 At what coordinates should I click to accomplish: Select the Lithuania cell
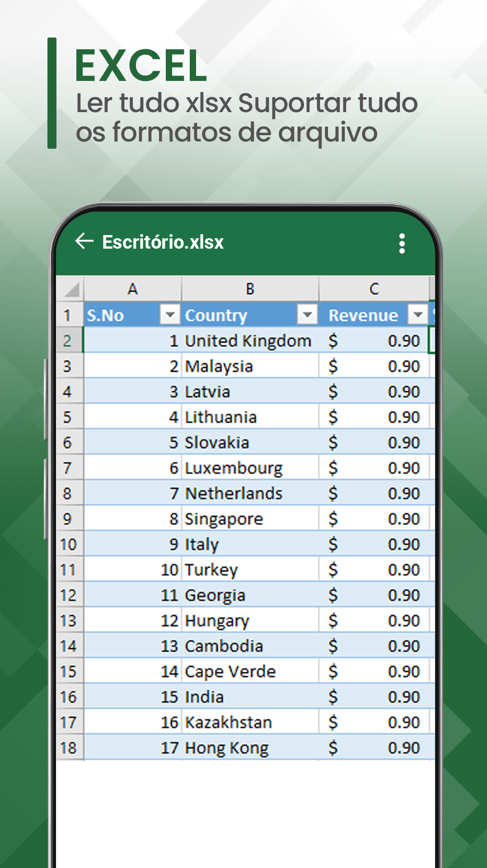coord(250,416)
